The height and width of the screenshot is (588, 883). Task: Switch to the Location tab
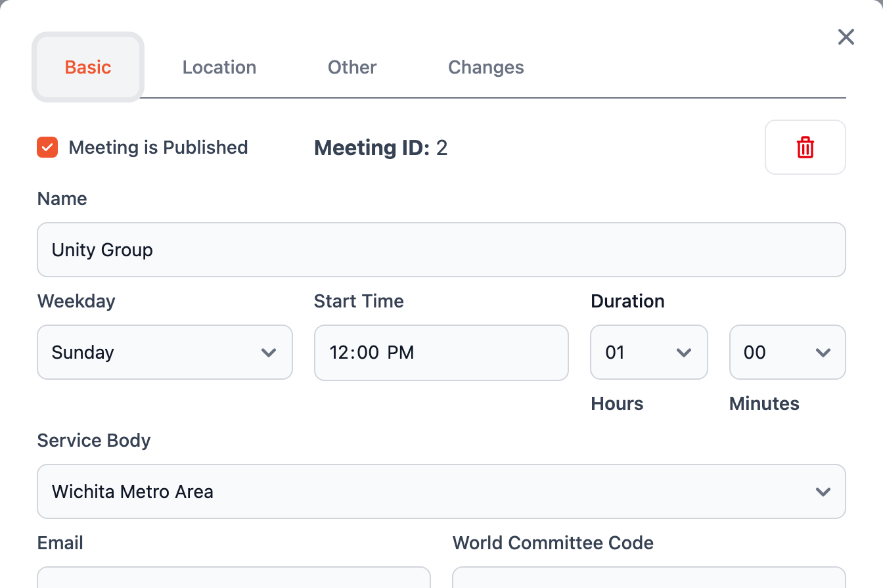(x=219, y=67)
